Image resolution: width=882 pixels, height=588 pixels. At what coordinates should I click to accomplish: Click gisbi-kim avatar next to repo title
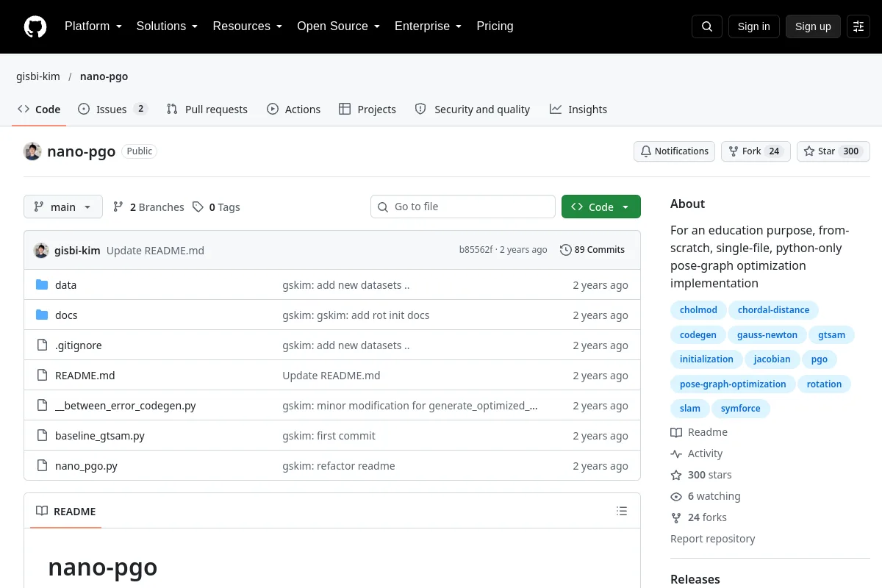(x=32, y=151)
